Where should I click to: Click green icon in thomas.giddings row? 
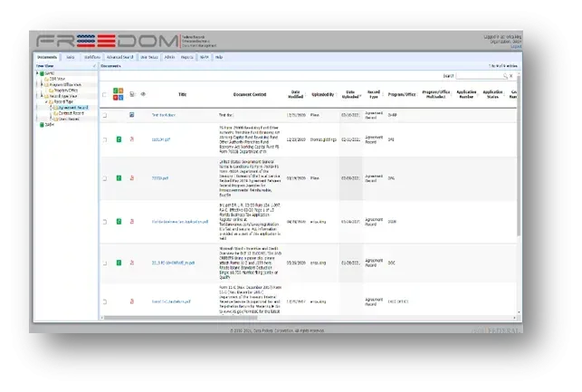click(119, 139)
